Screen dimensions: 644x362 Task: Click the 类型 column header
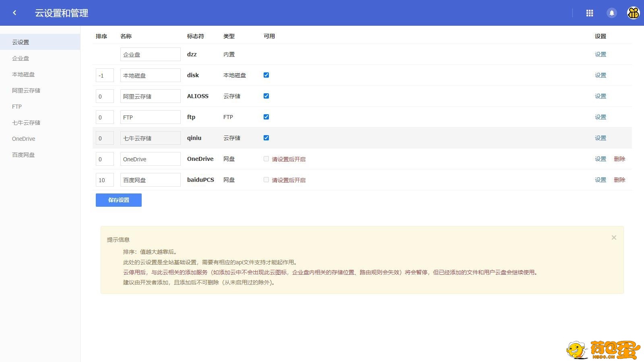click(x=229, y=36)
